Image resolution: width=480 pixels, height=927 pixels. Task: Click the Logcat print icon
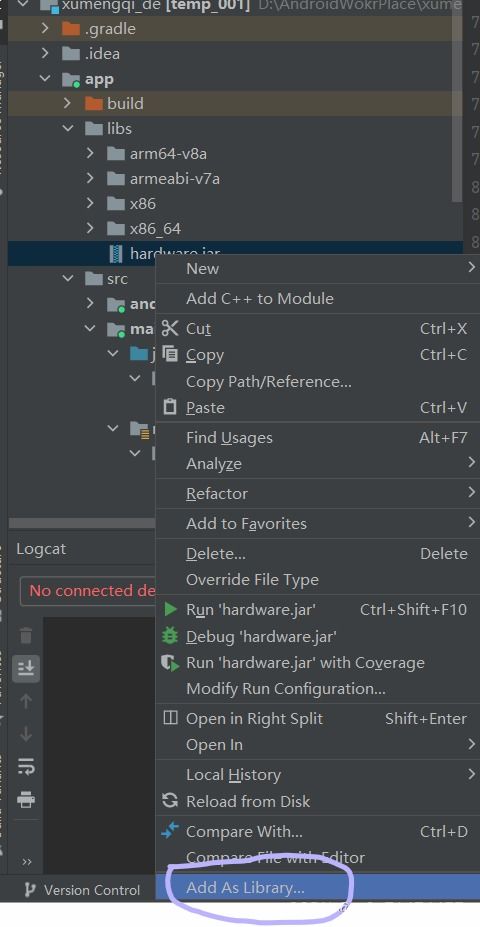pyautogui.click(x=26, y=800)
